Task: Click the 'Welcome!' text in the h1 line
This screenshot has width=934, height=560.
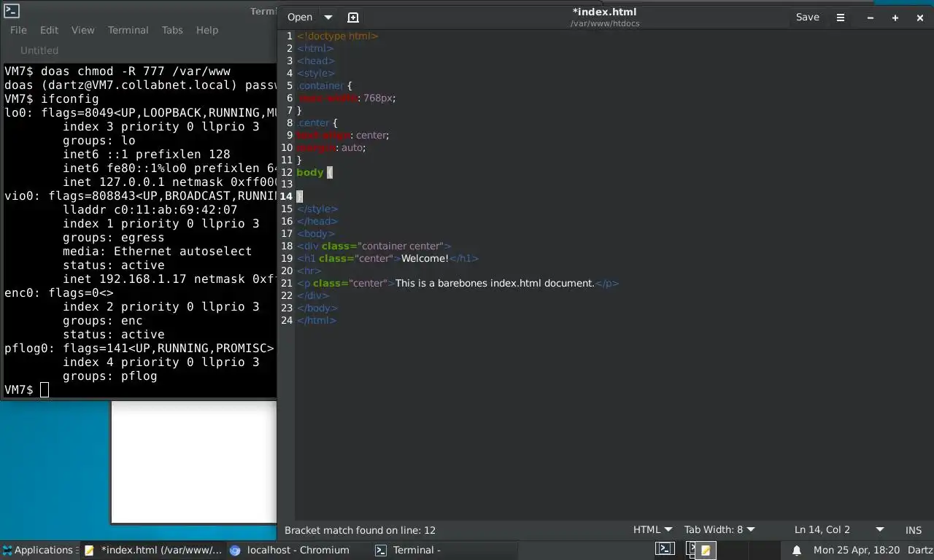Action: tap(425, 258)
